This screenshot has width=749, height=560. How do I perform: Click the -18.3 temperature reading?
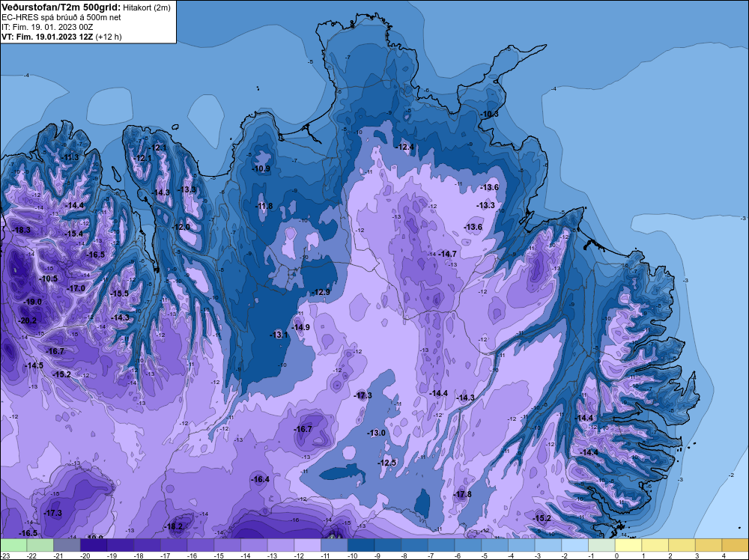click(x=22, y=230)
